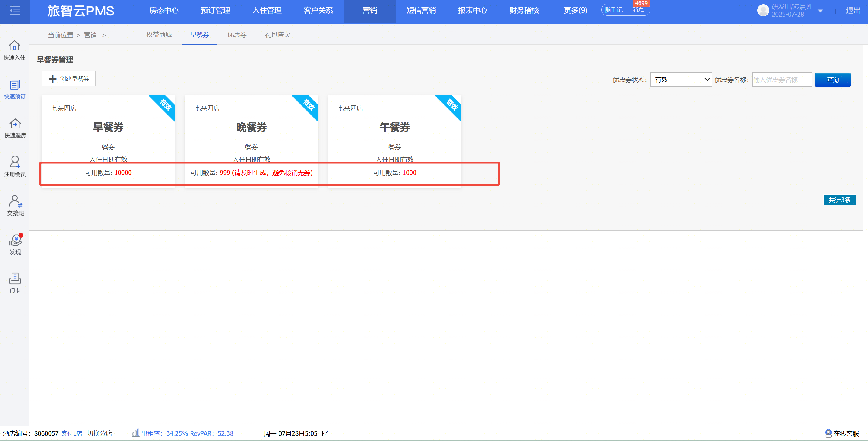Screen dimensions: 868x441
Task: Click the date 2025-07-28 under username
Action: click(788, 15)
